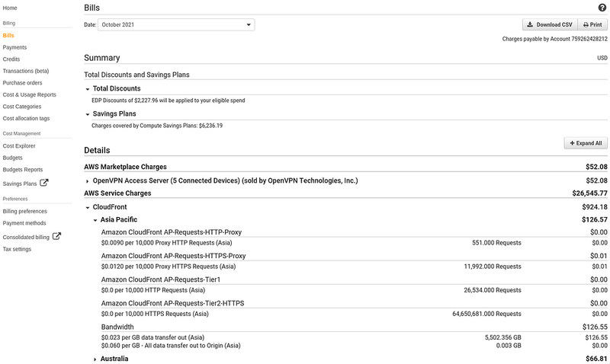Viewport: 610px width, 364px height.
Task: Open the Date dropdown showing October 2021
Action: pyautogui.click(x=176, y=24)
